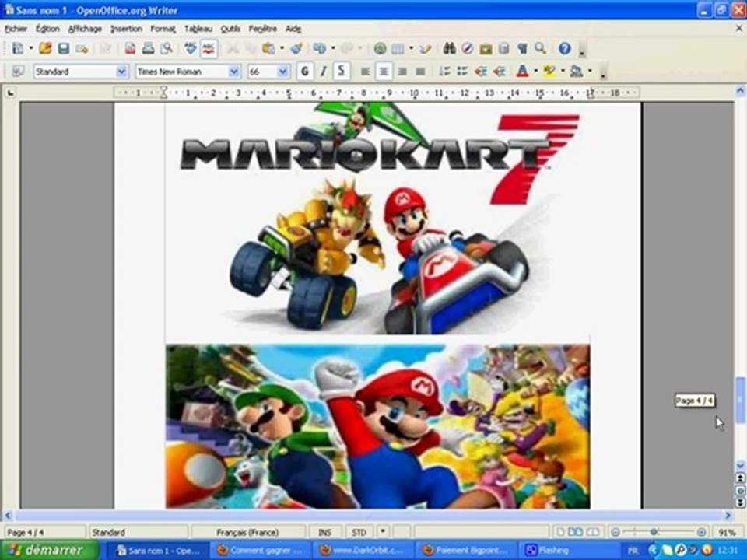Open the font color dropdown arrow
This screenshot has height=560, width=747.
[536, 72]
